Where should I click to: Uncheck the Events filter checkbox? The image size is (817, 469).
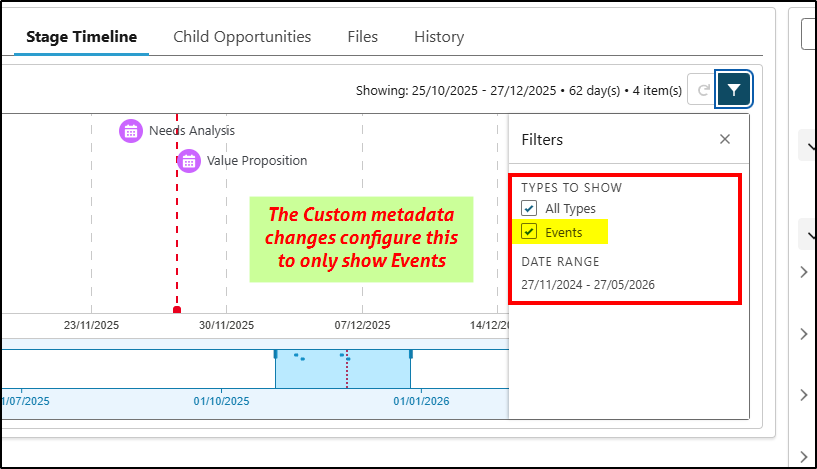(x=529, y=232)
